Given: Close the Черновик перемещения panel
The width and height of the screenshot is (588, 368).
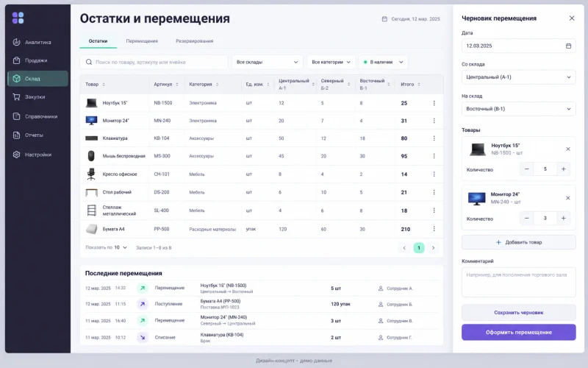Looking at the screenshot, I should [x=572, y=18].
